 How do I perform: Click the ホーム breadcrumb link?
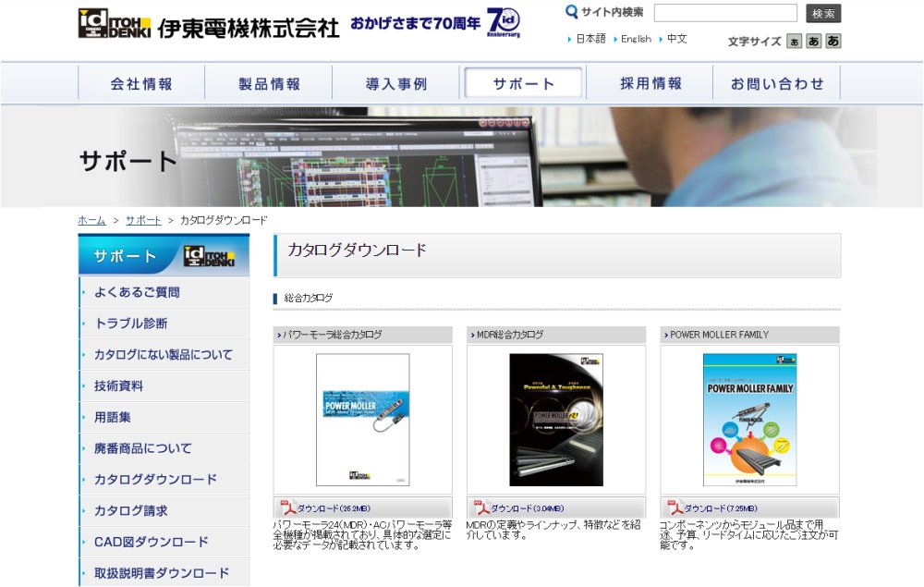pos(91,220)
